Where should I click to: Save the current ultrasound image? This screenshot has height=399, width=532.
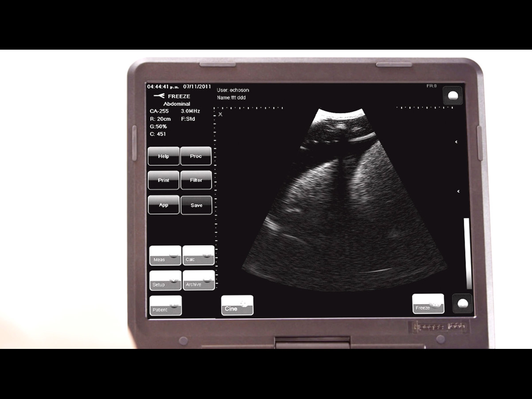coord(196,205)
